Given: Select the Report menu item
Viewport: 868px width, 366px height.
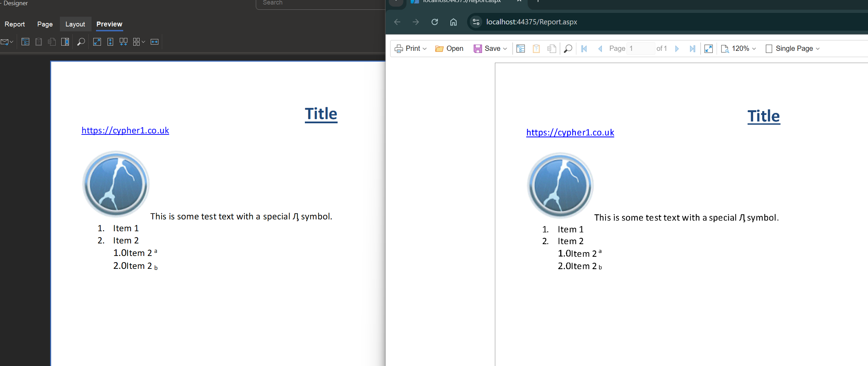Looking at the screenshot, I should pos(15,24).
